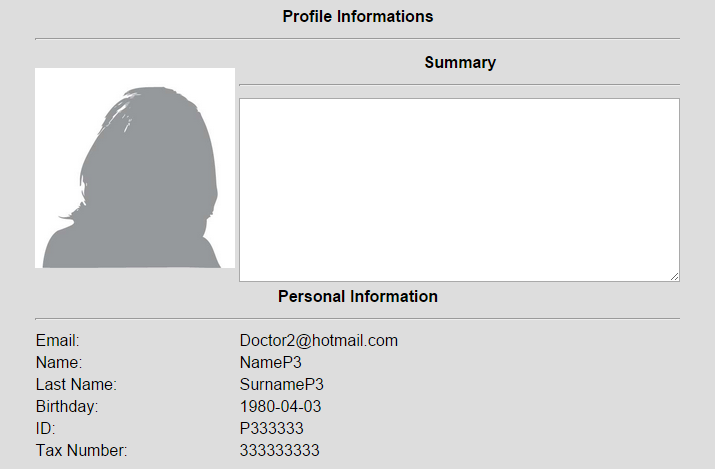Viewport: 715px width, 469px height.
Task: Click inside the Summary text area
Action: 459,190
